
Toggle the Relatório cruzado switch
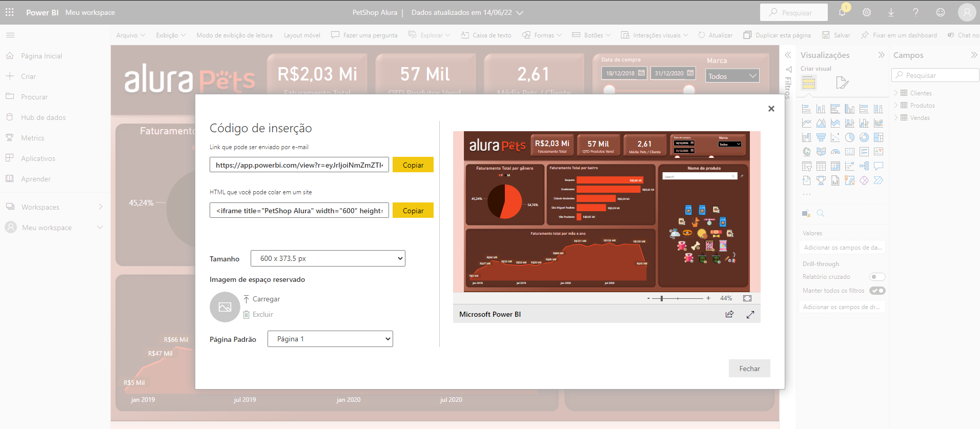coord(877,277)
